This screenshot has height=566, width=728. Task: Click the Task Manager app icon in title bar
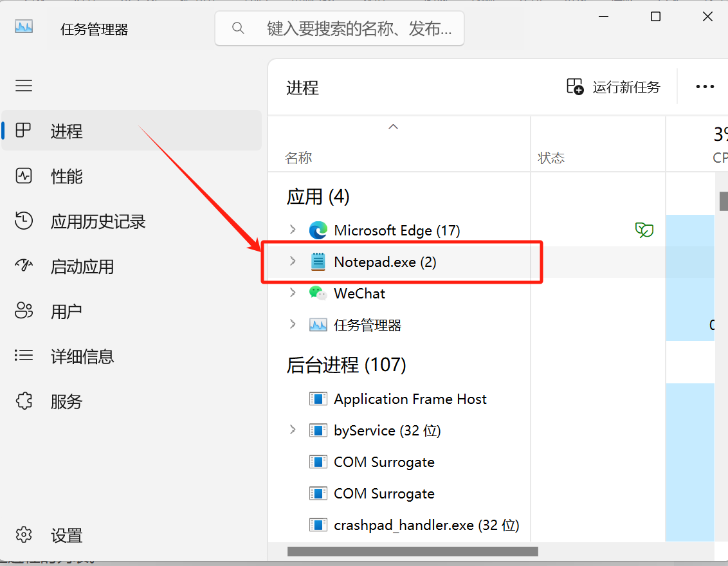point(24,27)
